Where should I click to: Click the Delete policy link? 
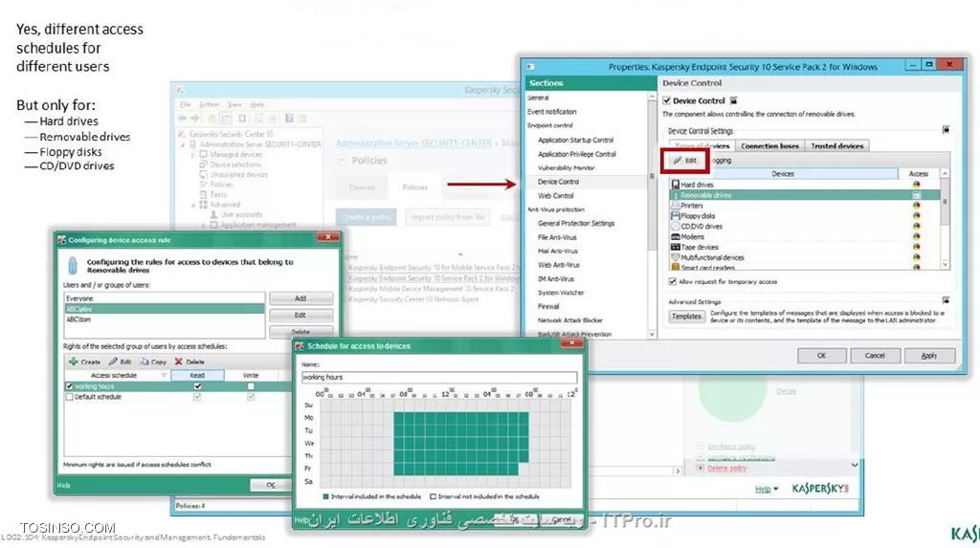[727, 468]
